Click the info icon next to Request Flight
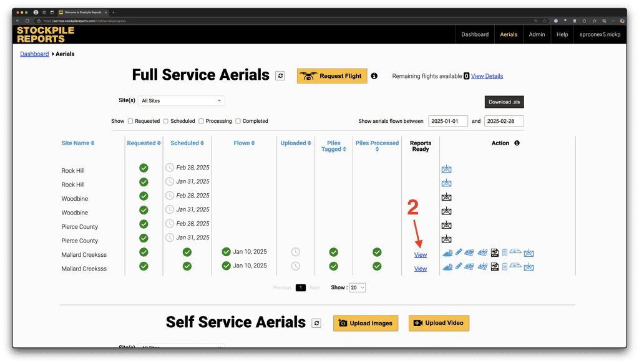Image resolution: width=639 pixels, height=364 pixels. (x=374, y=76)
